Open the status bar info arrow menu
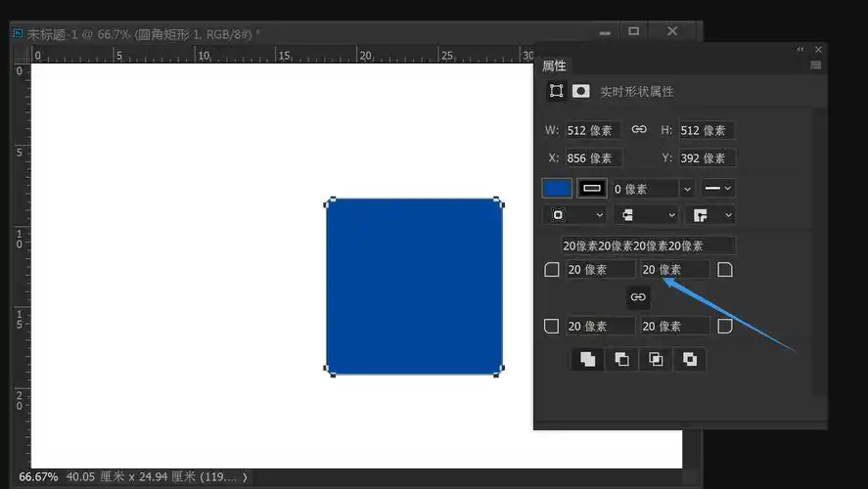868x489 pixels. [x=245, y=477]
